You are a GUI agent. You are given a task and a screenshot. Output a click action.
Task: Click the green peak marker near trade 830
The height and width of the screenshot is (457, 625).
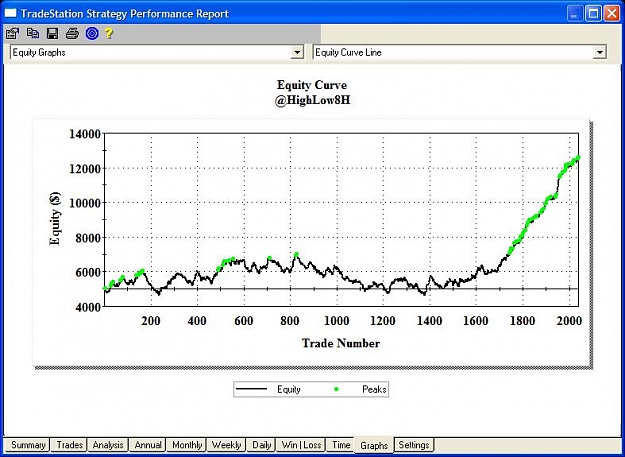[296, 254]
